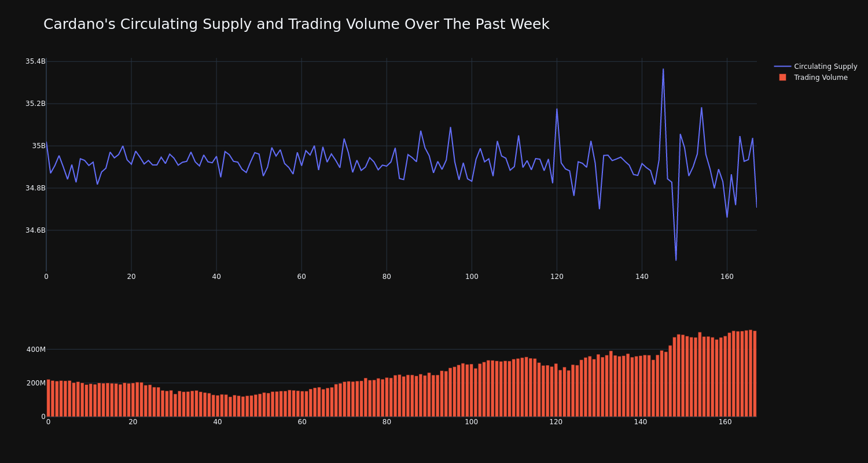
Task: Click the supply line spike near hour 120
Action: (x=557, y=109)
